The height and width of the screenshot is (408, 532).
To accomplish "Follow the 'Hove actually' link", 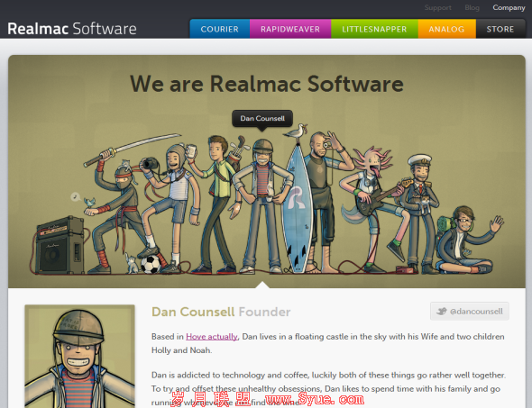I will [212, 337].
